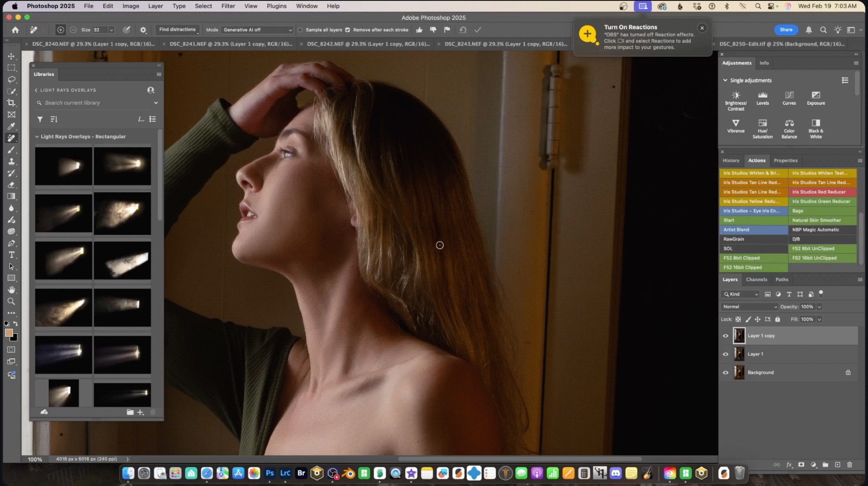Open the Filter menu
This screenshot has height=486, width=868.
[x=228, y=6]
